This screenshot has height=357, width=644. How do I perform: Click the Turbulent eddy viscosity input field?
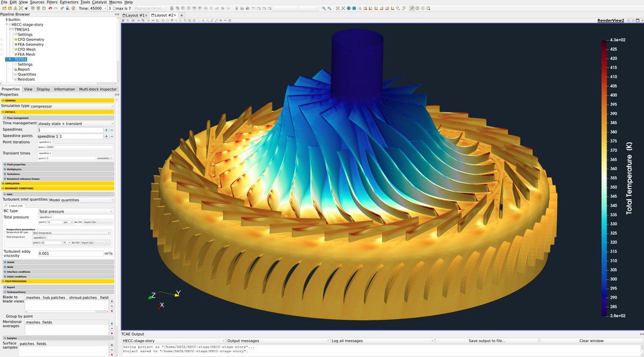point(70,253)
